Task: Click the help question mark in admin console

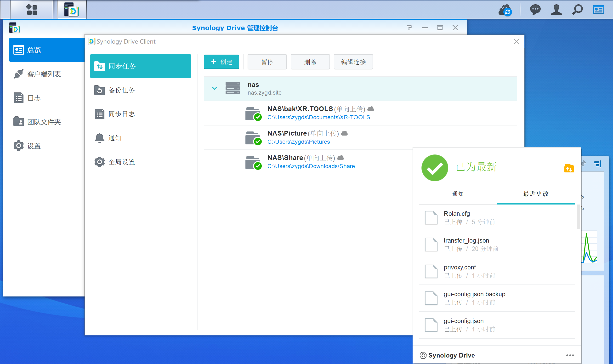Action: tap(409, 28)
